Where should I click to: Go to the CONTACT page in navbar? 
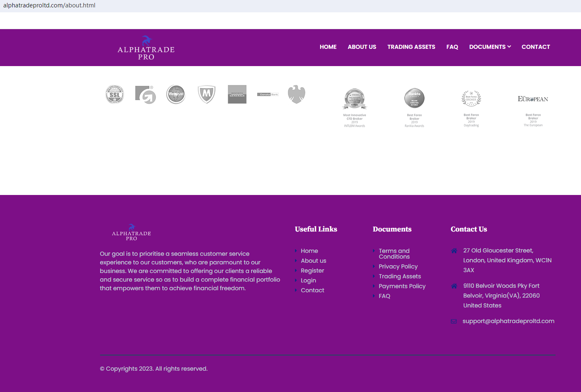click(535, 47)
